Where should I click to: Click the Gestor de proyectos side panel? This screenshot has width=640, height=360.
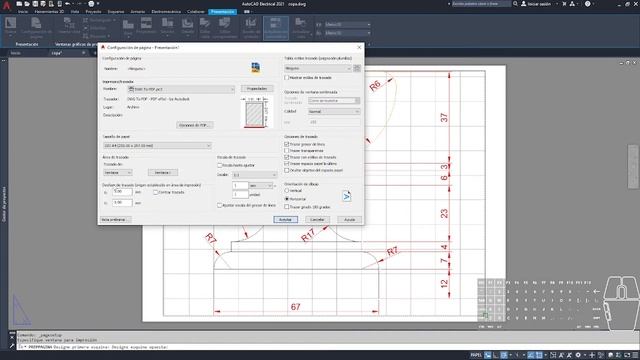[4, 204]
